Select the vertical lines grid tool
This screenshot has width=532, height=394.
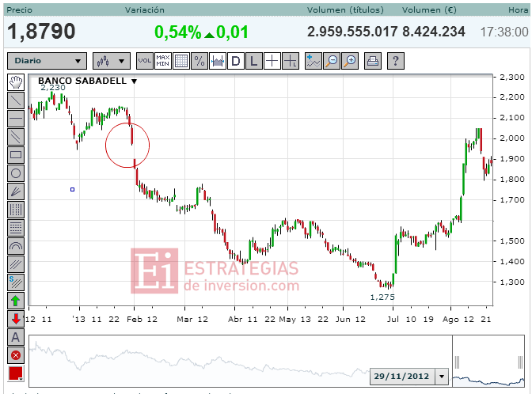click(x=16, y=210)
